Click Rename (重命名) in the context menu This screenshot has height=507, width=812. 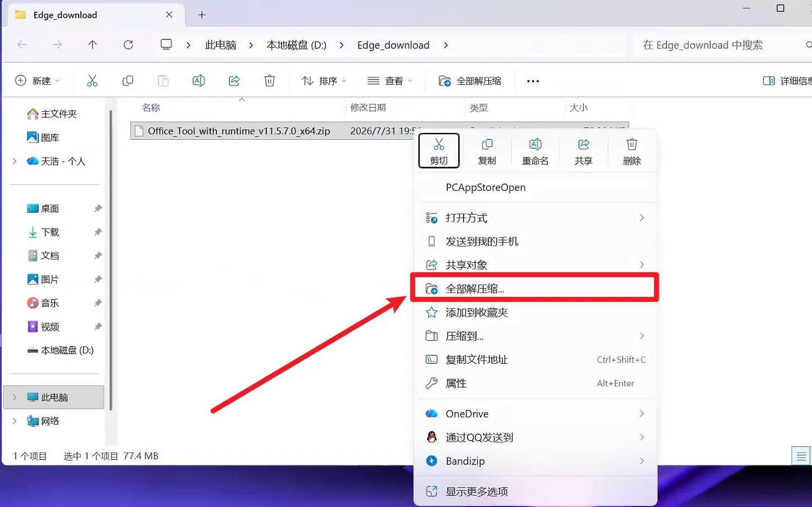pos(536,150)
